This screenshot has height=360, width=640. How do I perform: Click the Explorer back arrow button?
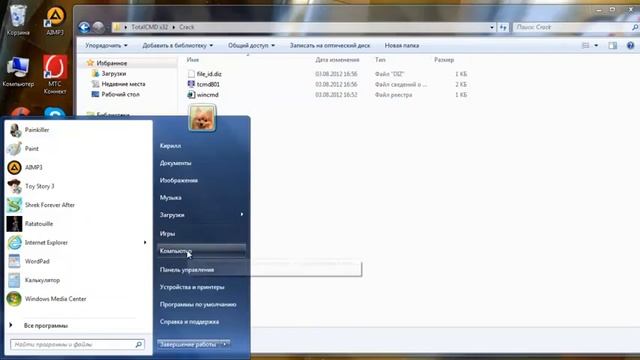(84, 27)
